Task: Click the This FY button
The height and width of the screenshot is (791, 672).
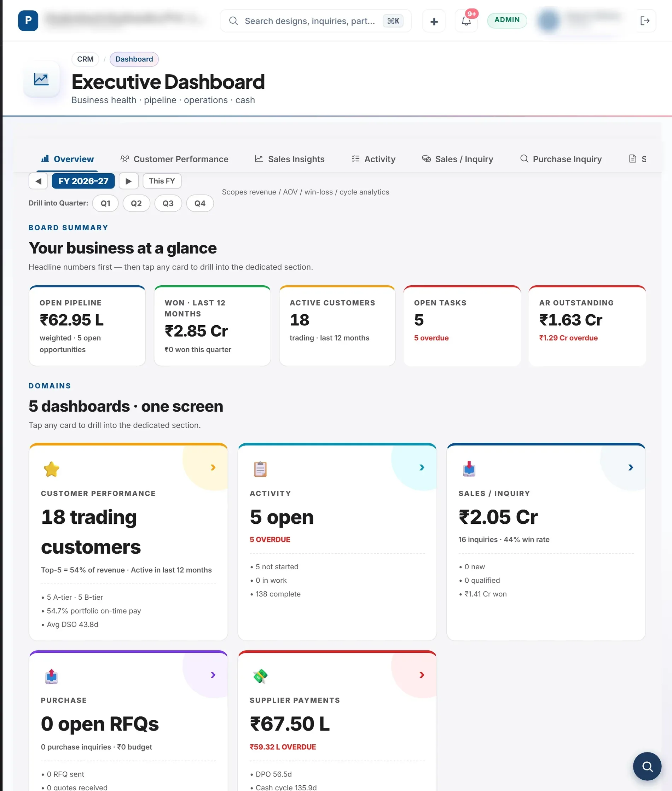Action: click(x=162, y=181)
